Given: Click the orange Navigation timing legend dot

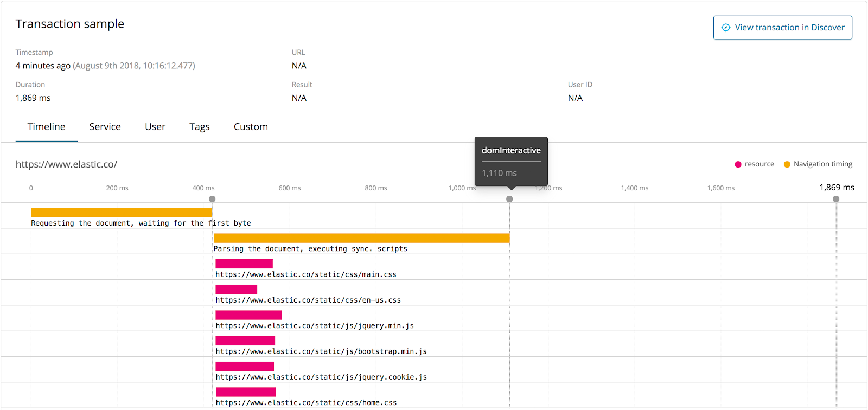Looking at the screenshot, I should pos(787,164).
